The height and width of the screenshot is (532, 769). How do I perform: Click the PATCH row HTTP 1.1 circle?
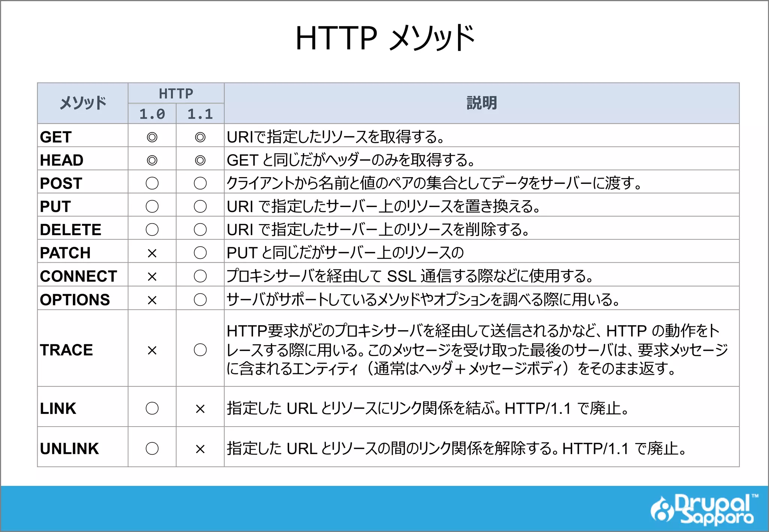pyautogui.click(x=200, y=253)
